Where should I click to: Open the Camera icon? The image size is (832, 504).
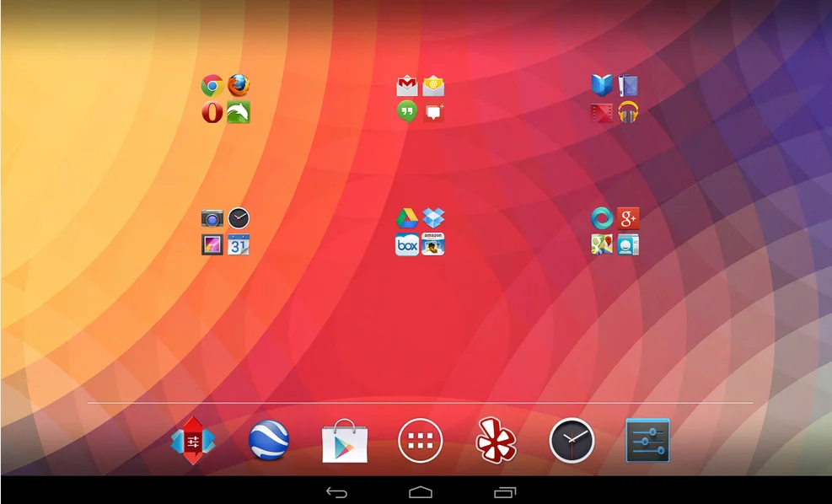[212, 218]
